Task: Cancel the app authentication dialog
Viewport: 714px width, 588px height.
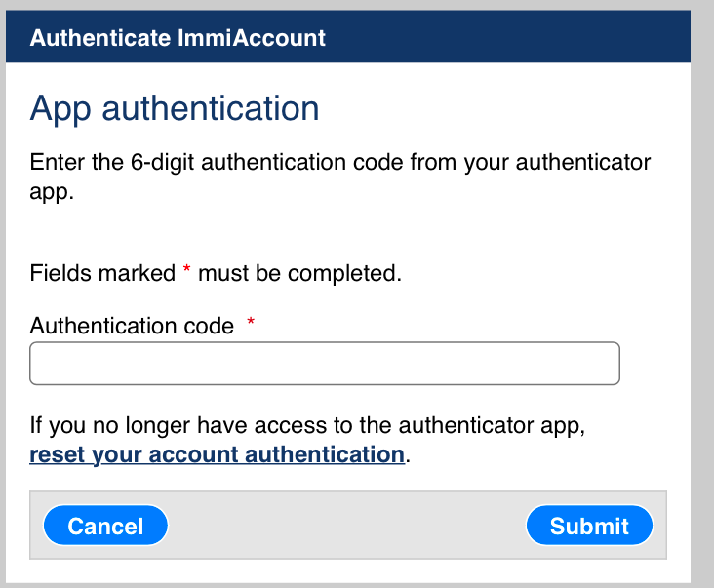Action: 105,527
